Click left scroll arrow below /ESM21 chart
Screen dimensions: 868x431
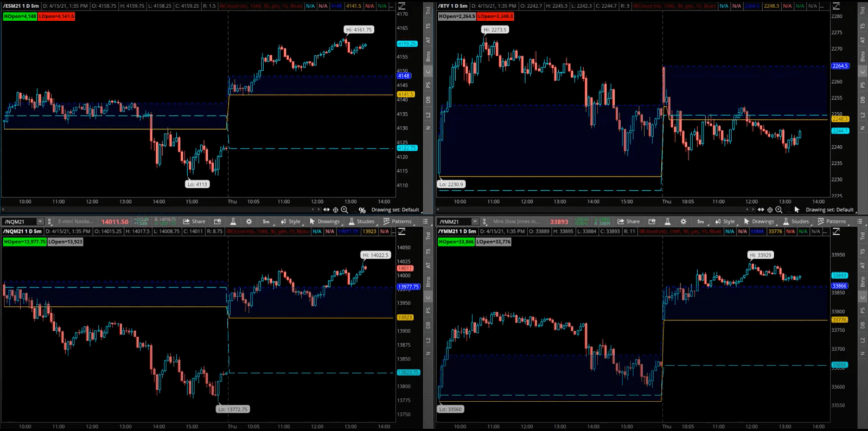pyautogui.click(x=3, y=210)
